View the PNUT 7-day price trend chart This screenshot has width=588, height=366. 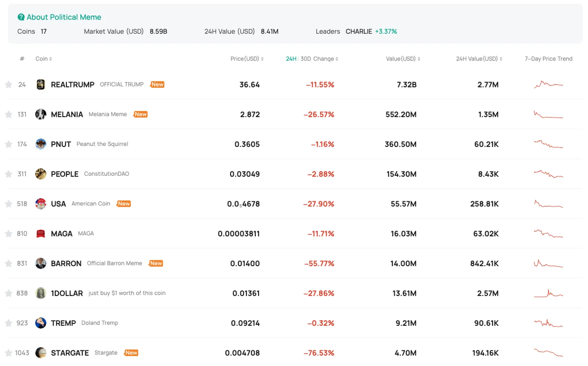pos(548,144)
